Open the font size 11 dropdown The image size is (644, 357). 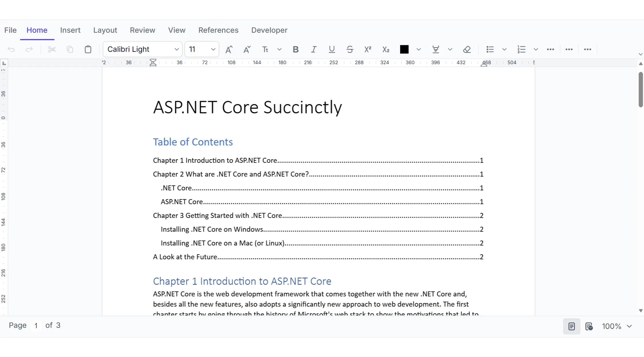pyautogui.click(x=202, y=49)
